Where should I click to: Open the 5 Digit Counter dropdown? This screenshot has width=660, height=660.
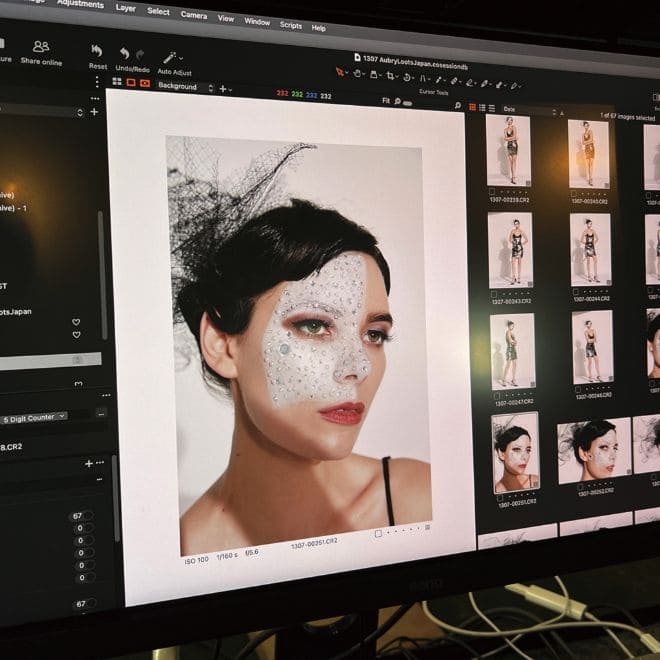point(34,418)
